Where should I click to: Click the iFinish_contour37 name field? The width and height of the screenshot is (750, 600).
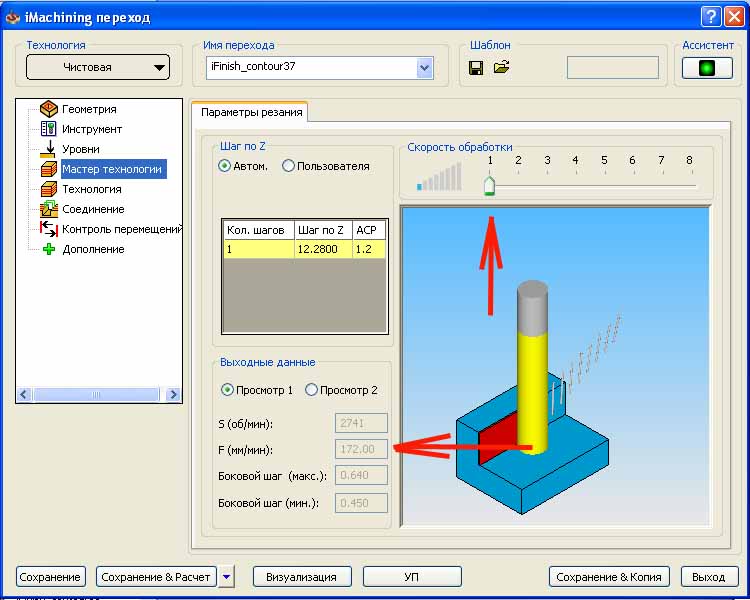[x=311, y=67]
